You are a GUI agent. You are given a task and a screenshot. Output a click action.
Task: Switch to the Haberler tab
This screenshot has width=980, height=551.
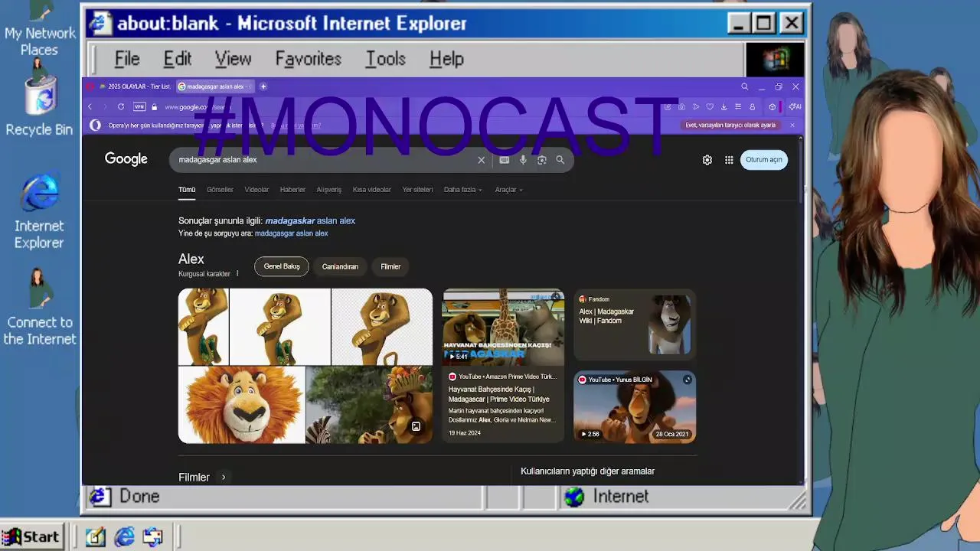(x=292, y=190)
